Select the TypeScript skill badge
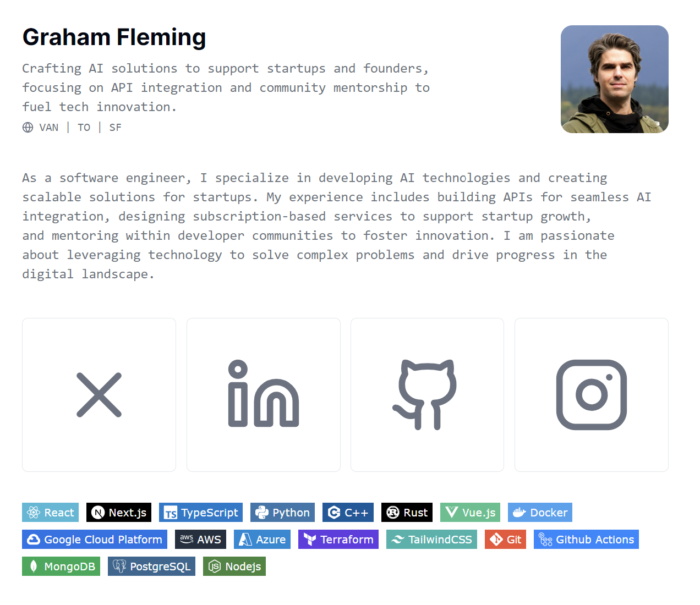700x605 pixels. pyautogui.click(x=201, y=513)
